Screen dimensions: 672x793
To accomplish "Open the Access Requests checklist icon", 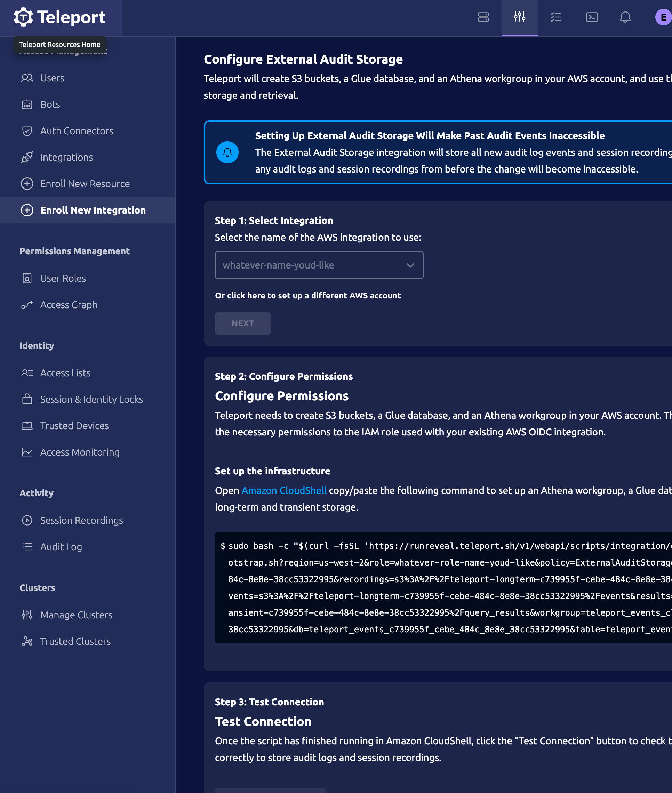I will pos(555,17).
